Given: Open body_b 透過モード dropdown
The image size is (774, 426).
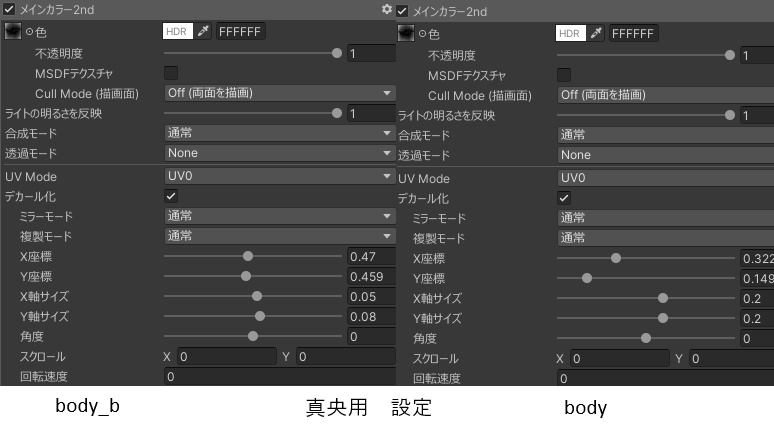Looking at the screenshot, I should (x=279, y=153).
